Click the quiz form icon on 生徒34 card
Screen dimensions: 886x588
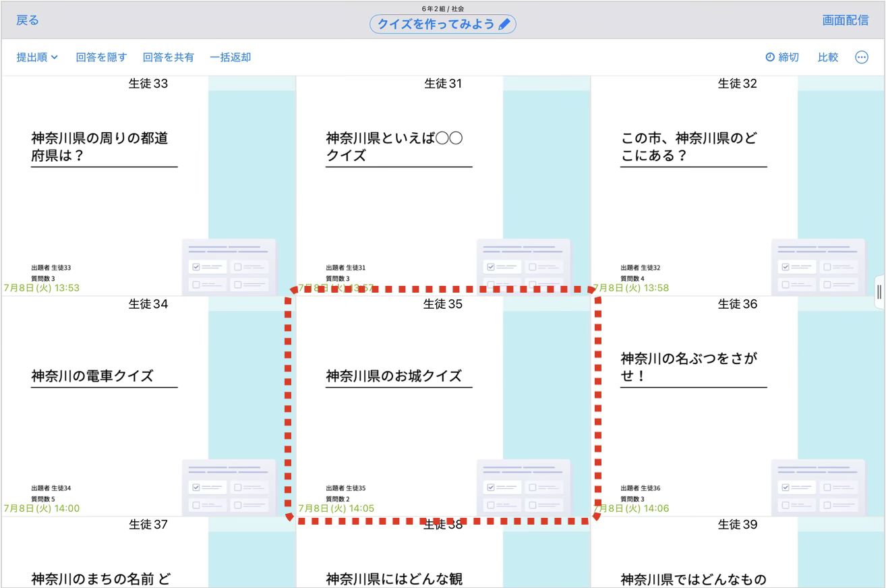[229, 488]
